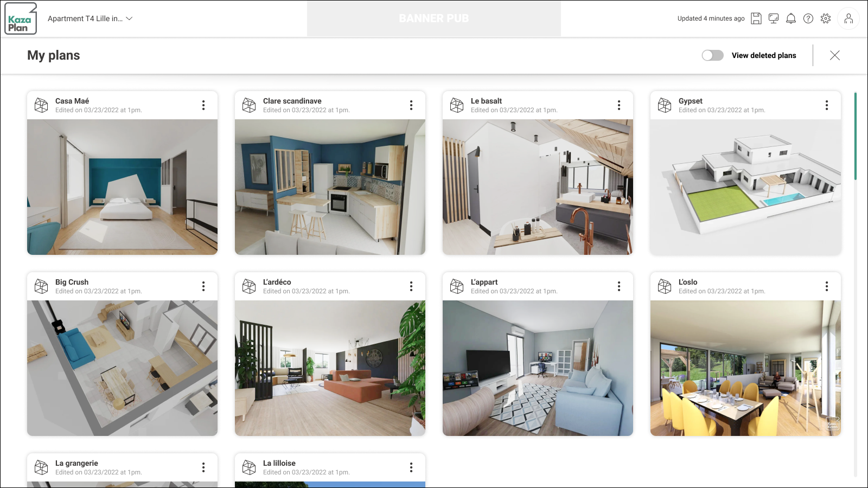
Task: Click the 3D cube icon on La lilloise
Action: coord(249,467)
